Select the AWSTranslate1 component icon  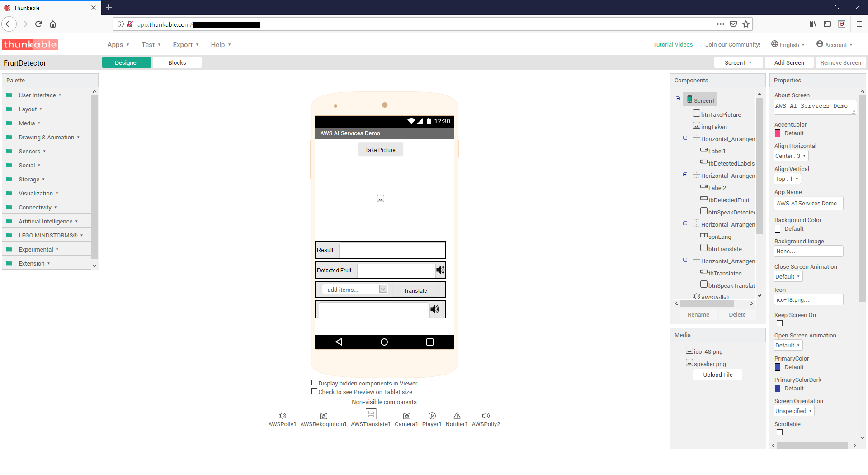click(371, 414)
